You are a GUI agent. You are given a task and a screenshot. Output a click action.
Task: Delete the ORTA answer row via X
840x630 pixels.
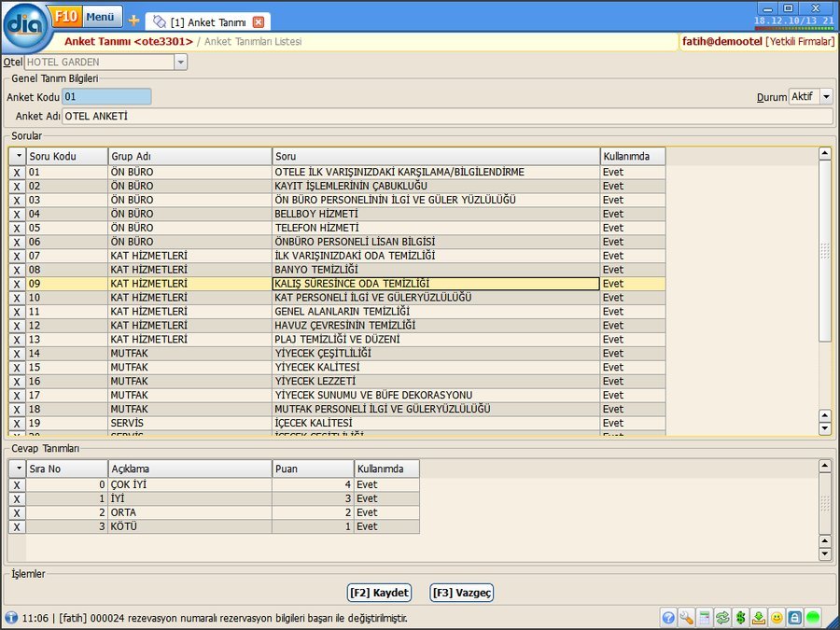[x=17, y=512]
